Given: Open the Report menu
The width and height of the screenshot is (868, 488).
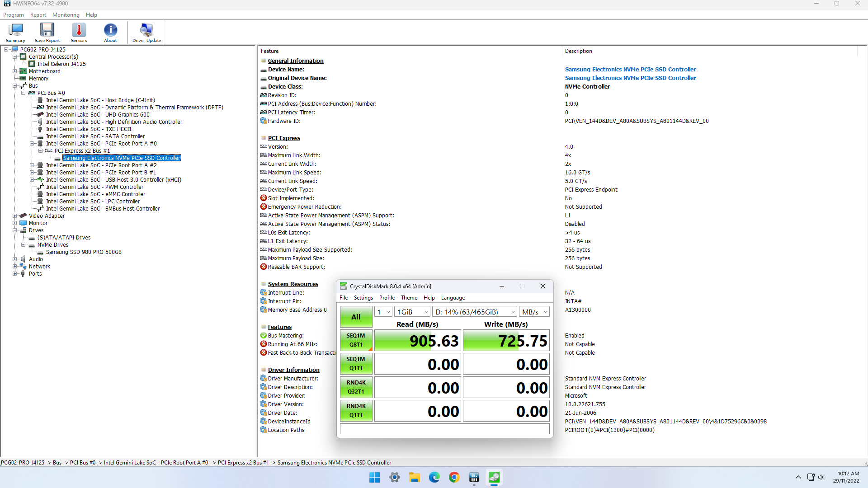Looking at the screenshot, I should coord(38,15).
